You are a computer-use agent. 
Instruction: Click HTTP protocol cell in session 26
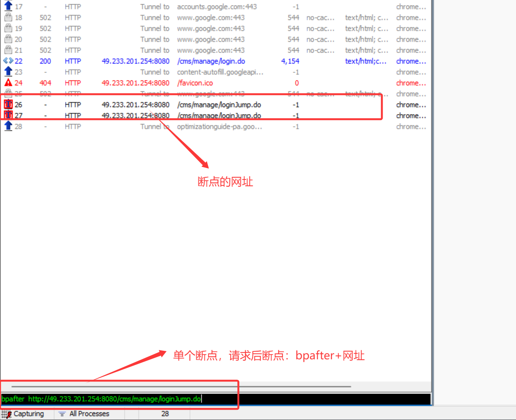(73, 105)
